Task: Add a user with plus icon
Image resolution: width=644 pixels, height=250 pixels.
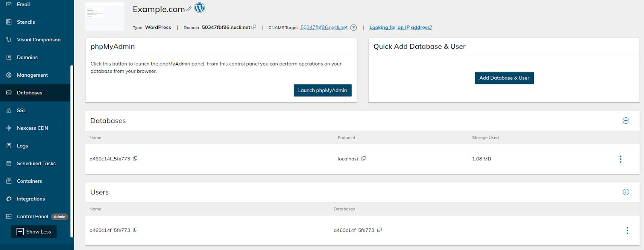Action: click(x=626, y=192)
